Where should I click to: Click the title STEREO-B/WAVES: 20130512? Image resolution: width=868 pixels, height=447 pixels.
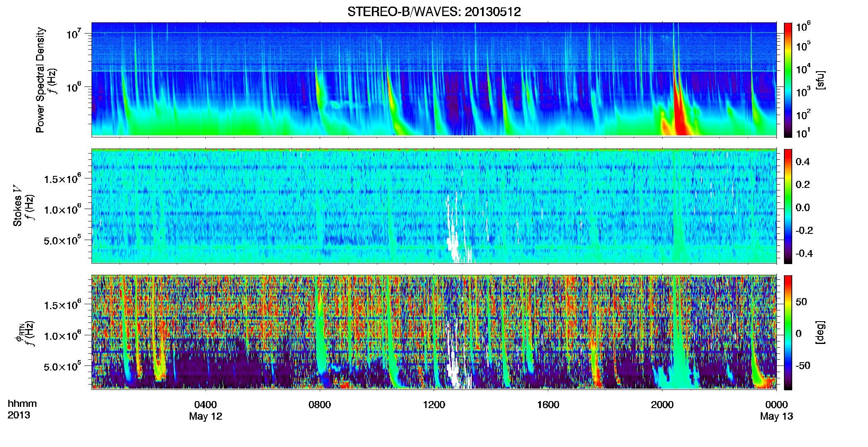pos(434,12)
